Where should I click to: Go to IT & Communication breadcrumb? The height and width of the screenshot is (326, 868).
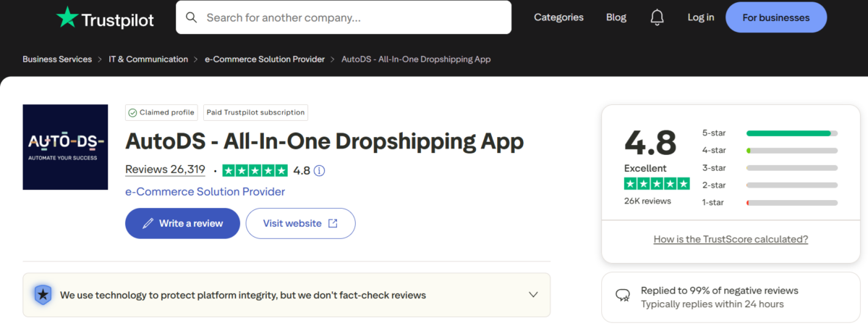click(148, 59)
